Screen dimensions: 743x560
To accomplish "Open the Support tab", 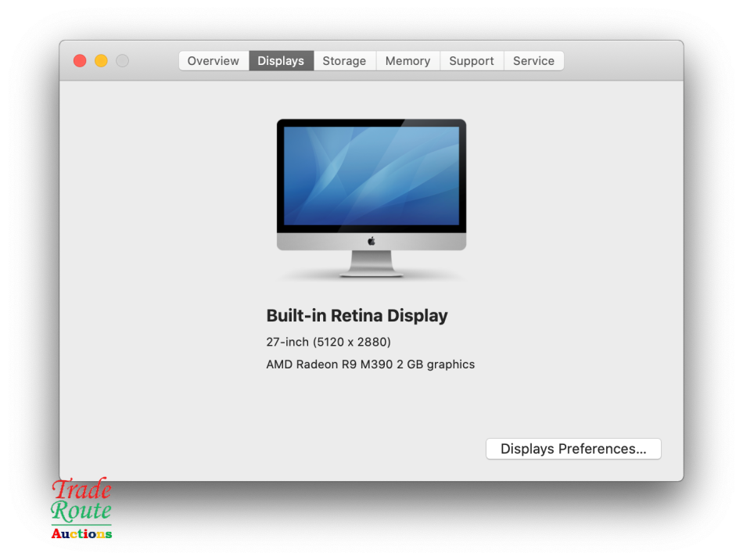I will (471, 60).
